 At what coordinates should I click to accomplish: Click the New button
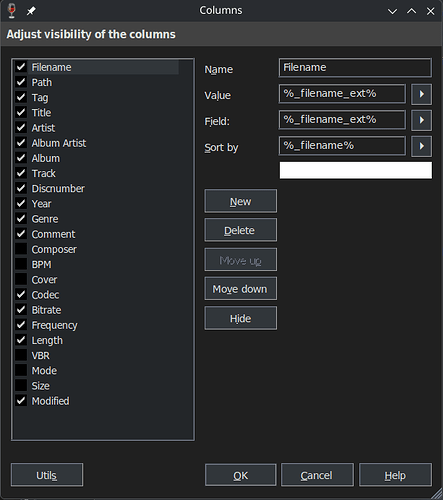point(240,201)
